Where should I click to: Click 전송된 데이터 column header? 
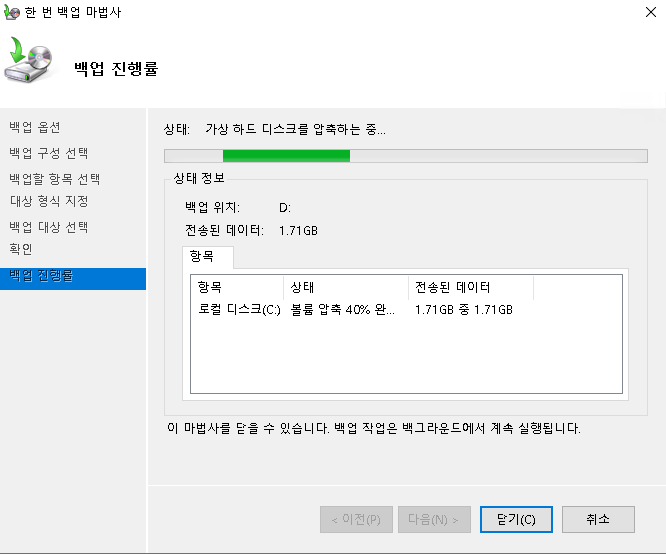coord(470,288)
